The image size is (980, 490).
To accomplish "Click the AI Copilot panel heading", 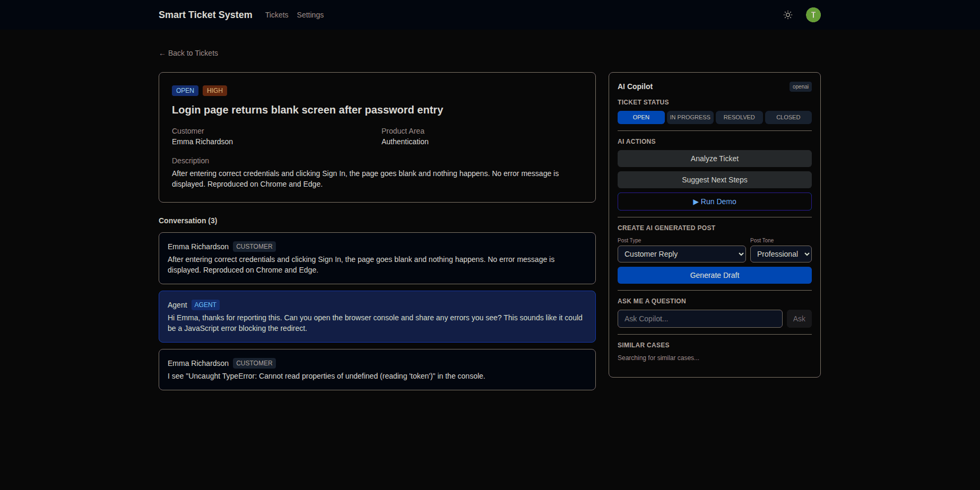I will tap(635, 86).
